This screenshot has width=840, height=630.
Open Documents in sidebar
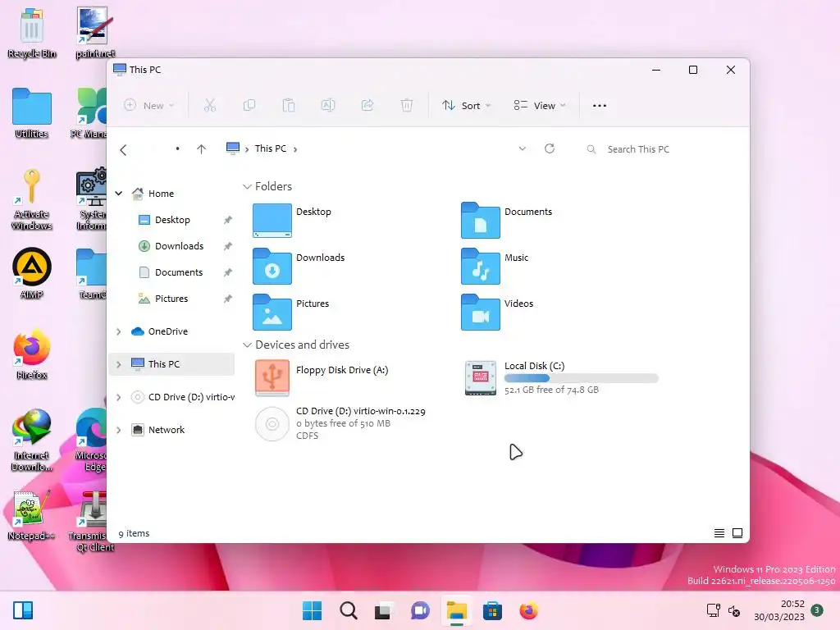[x=178, y=272]
